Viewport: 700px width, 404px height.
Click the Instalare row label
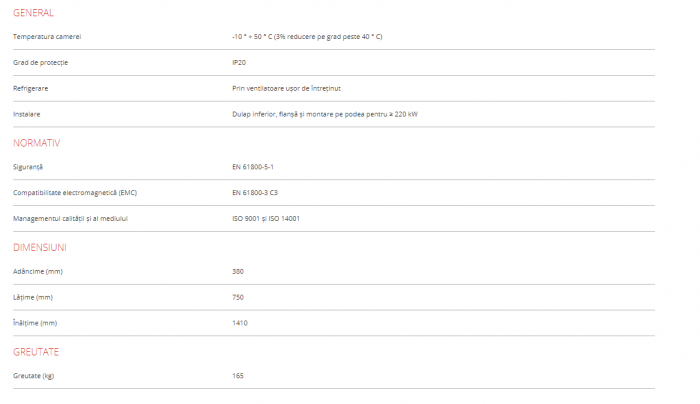(27, 114)
